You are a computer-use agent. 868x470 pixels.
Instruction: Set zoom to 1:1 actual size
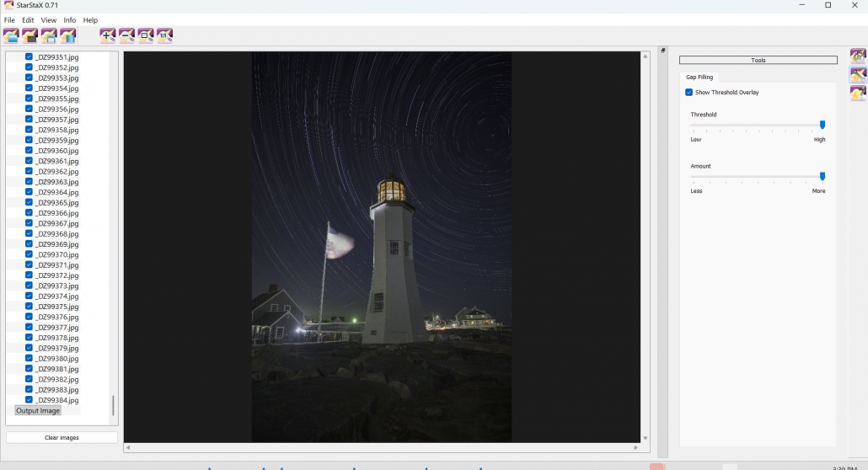(165, 35)
